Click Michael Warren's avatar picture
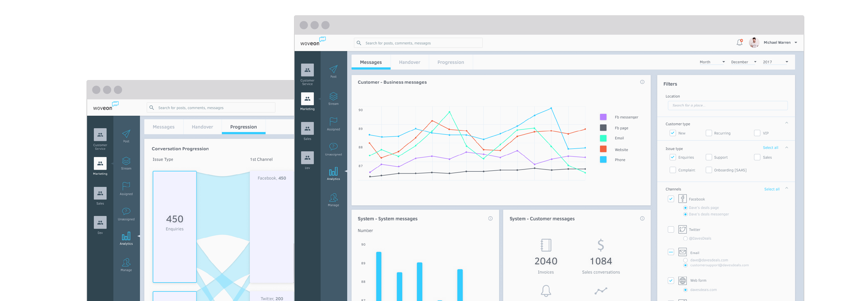This screenshot has width=868, height=301. tap(754, 43)
